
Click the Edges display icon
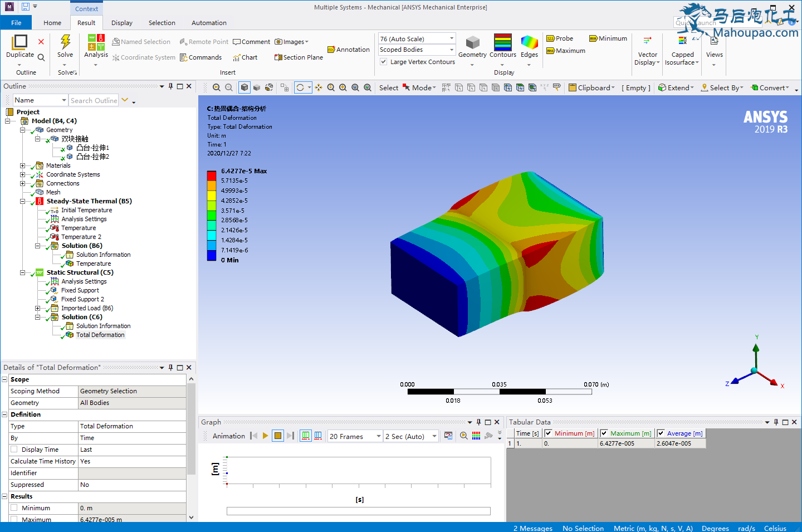[529, 42]
